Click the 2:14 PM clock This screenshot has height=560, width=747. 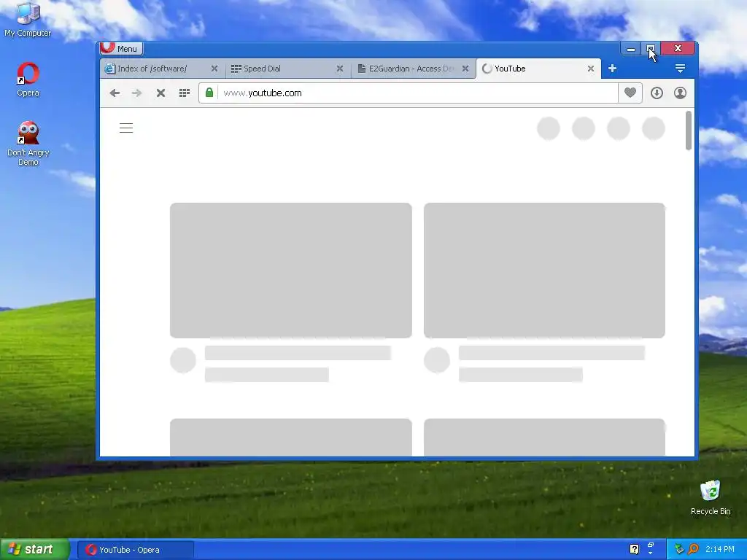[720, 550]
